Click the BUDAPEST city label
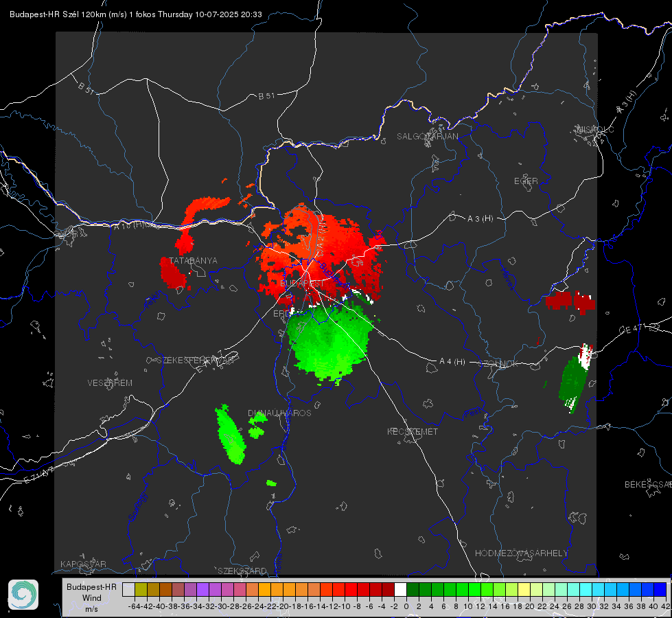Screen dimensions: 672x618 (x=302, y=284)
